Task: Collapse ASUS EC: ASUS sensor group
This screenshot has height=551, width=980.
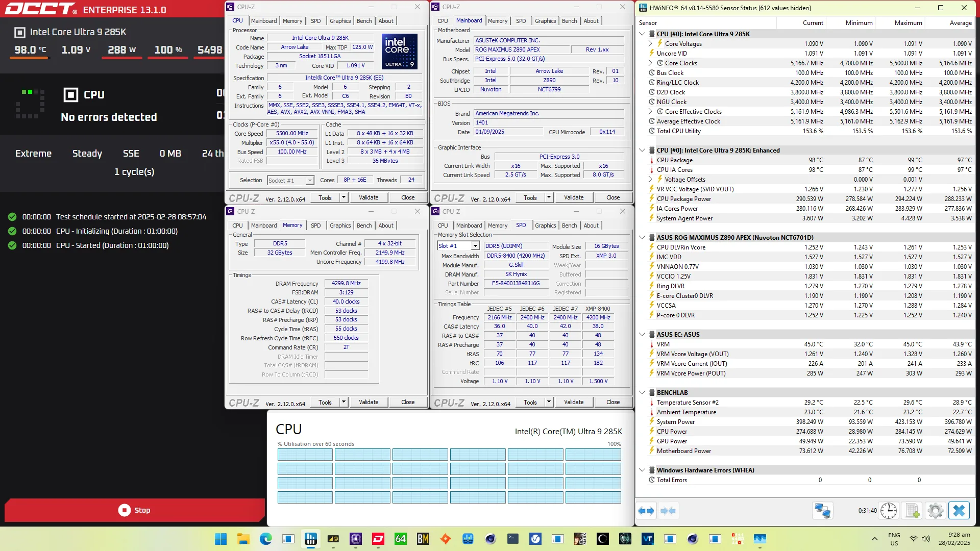Action: pyautogui.click(x=642, y=335)
